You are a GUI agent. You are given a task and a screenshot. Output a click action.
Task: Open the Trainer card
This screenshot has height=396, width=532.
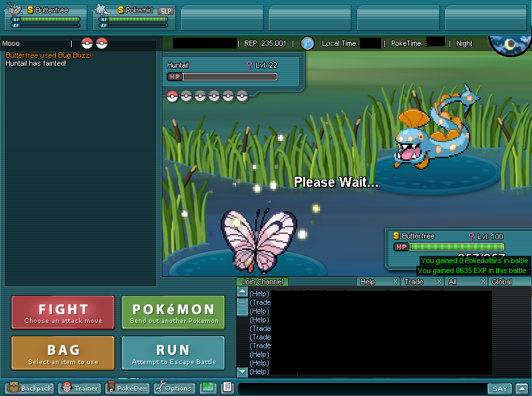click(80, 388)
